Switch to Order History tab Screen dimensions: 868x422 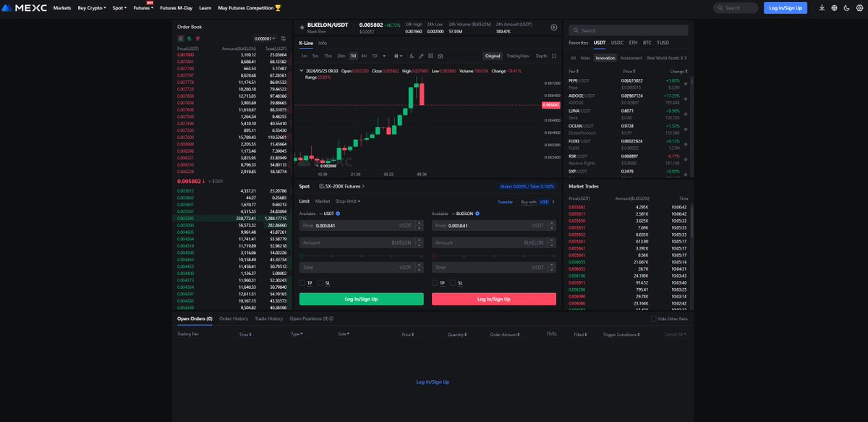click(x=234, y=318)
